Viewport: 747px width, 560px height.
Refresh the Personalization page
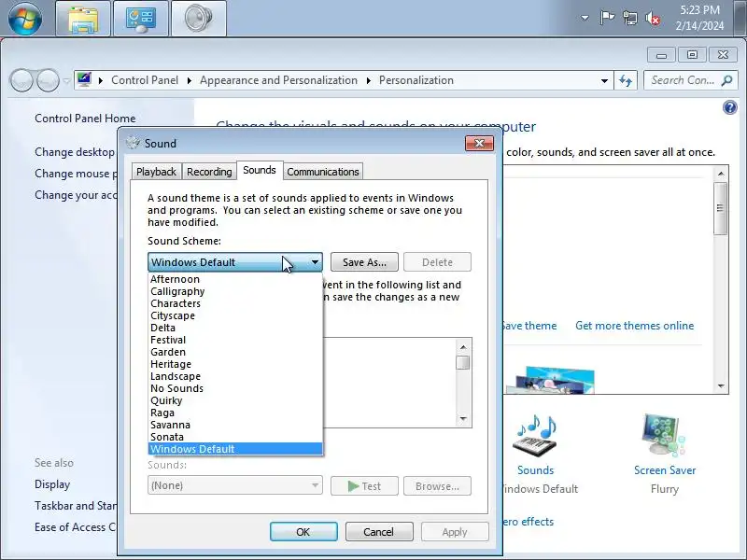pos(626,80)
